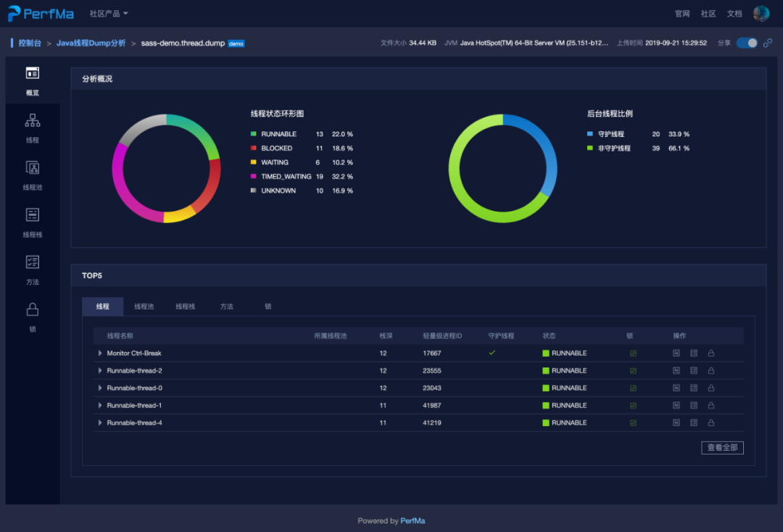783x532 pixels.
Task: Toggle the 分享 share switch
Action: click(747, 43)
